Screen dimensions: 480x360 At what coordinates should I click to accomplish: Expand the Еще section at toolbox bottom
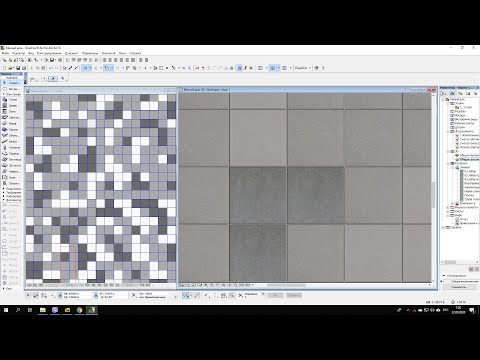4,288
